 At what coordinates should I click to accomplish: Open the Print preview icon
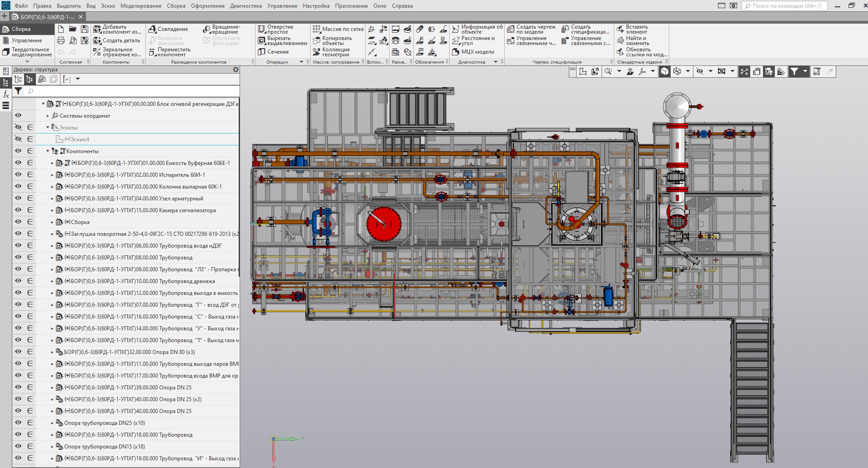[x=73, y=41]
